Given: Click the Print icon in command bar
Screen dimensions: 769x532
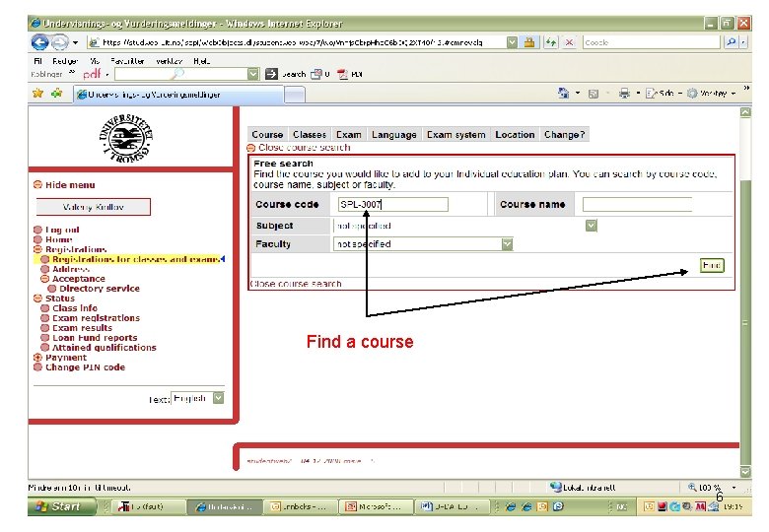Looking at the screenshot, I should [624, 93].
